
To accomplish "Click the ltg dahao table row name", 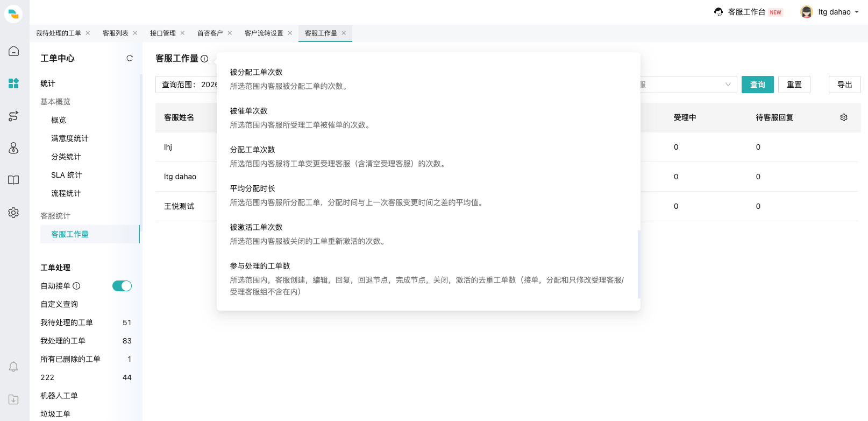I will pos(180,177).
